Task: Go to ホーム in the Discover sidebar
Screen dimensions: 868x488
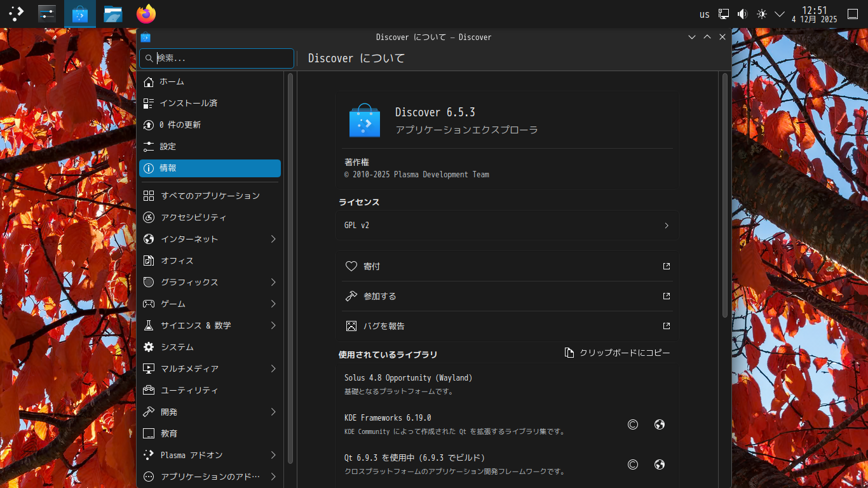Action: (x=210, y=81)
